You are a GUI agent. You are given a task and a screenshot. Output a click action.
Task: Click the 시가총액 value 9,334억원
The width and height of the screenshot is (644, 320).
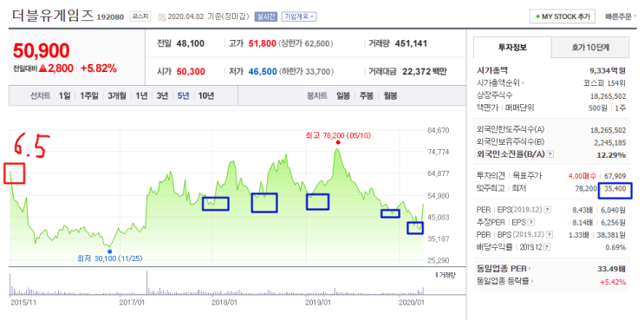608,70
